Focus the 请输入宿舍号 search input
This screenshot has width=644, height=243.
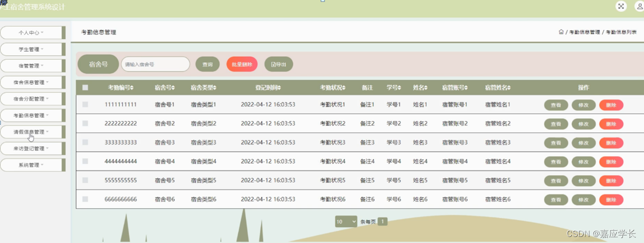pos(155,64)
